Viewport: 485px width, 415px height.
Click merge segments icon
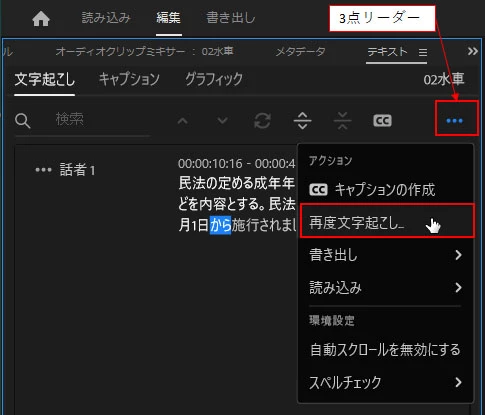(x=342, y=121)
